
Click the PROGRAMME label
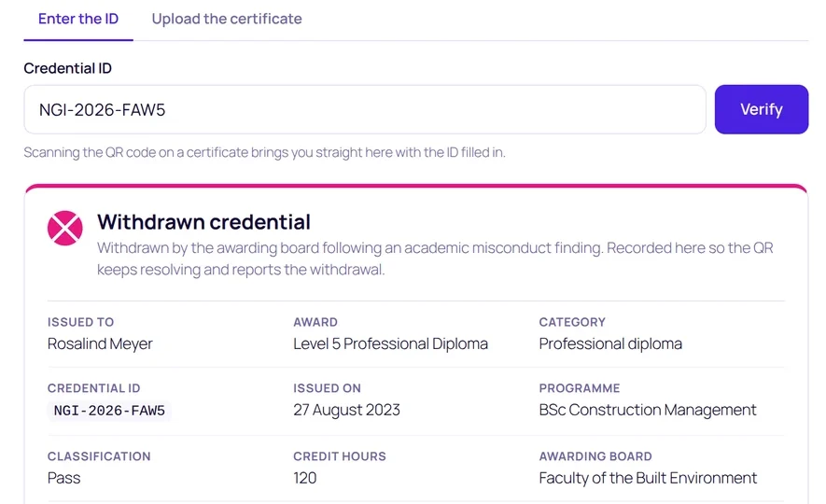[x=580, y=388]
